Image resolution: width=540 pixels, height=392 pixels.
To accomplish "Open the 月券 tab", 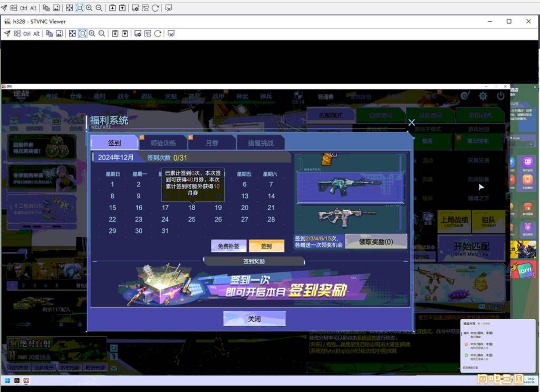I will (212, 143).
